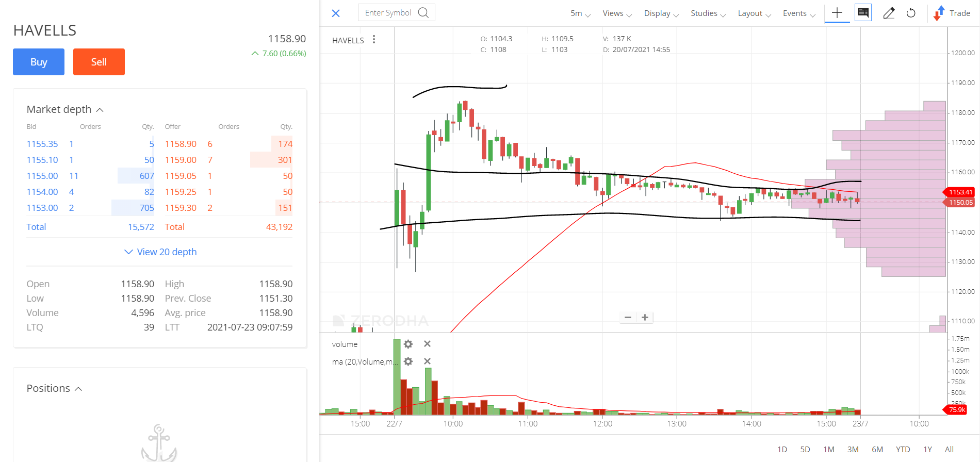Image resolution: width=980 pixels, height=462 pixels.
Task: Open volume study settings gear
Action: pos(408,344)
